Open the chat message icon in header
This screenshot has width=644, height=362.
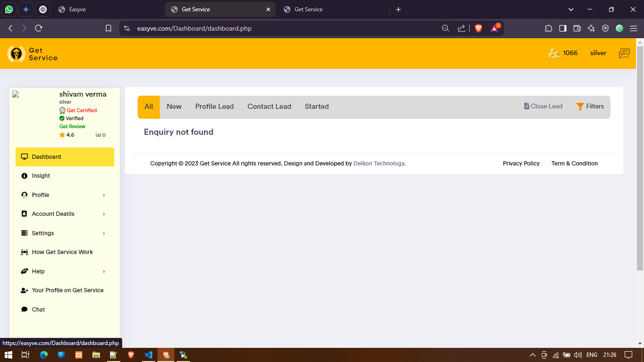coord(624,53)
